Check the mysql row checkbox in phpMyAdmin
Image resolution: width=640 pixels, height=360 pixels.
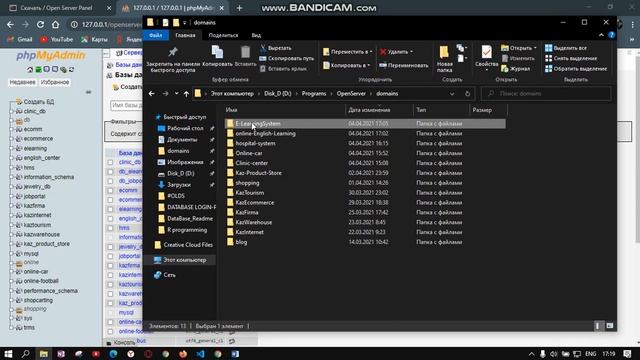(x=110, y=313)
